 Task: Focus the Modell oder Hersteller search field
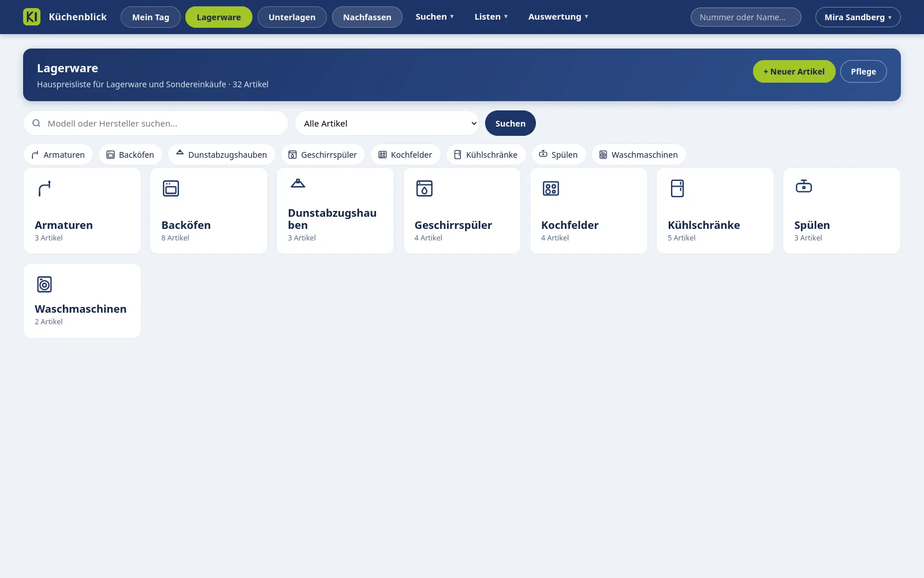pos(156,123)
